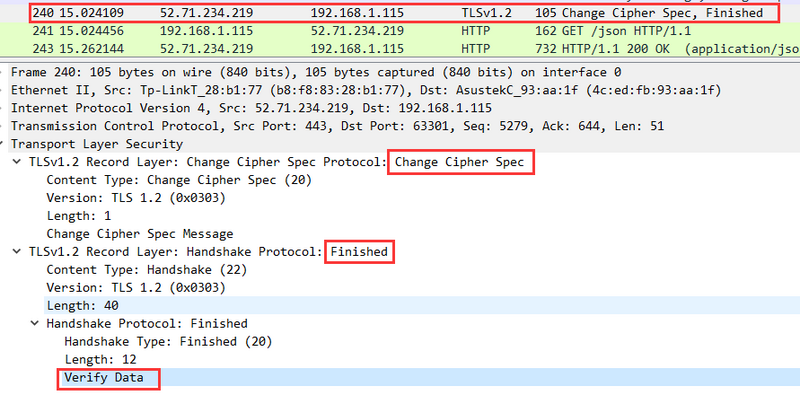Expand Transmission Control Protocol section
This screenshot has height=395, width=800.
pyautogui.click(x=3, y=126)
